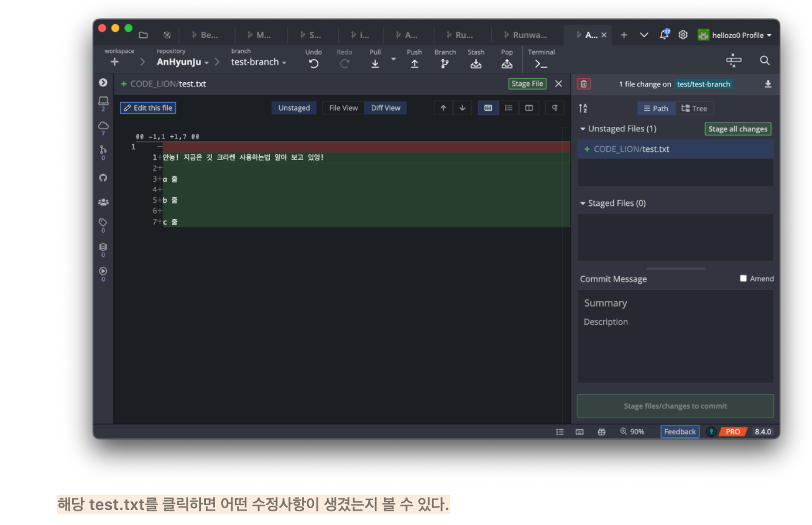Viewport: 812px width, 525px height.
Task: Open the AnHyunJu repository dropdown
Action: point(183,62)
